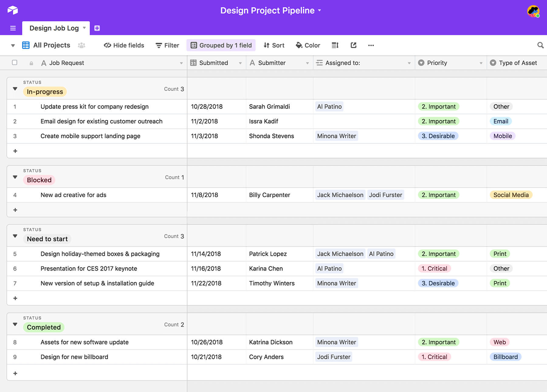547x392 pixels.
Task: Click the Jodi Furster chip on billboard row
Action: point(334,357)
